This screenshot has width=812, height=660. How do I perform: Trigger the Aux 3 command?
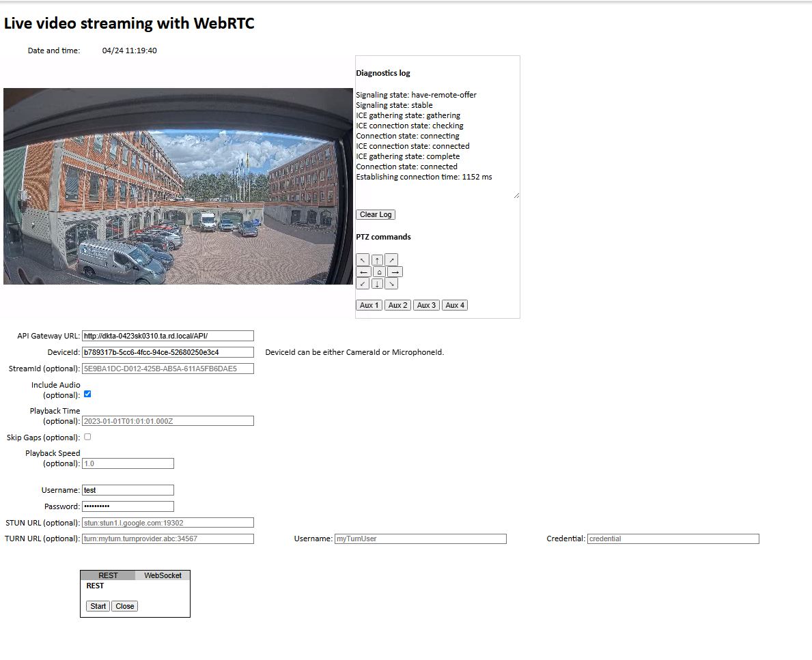[426, 305]
